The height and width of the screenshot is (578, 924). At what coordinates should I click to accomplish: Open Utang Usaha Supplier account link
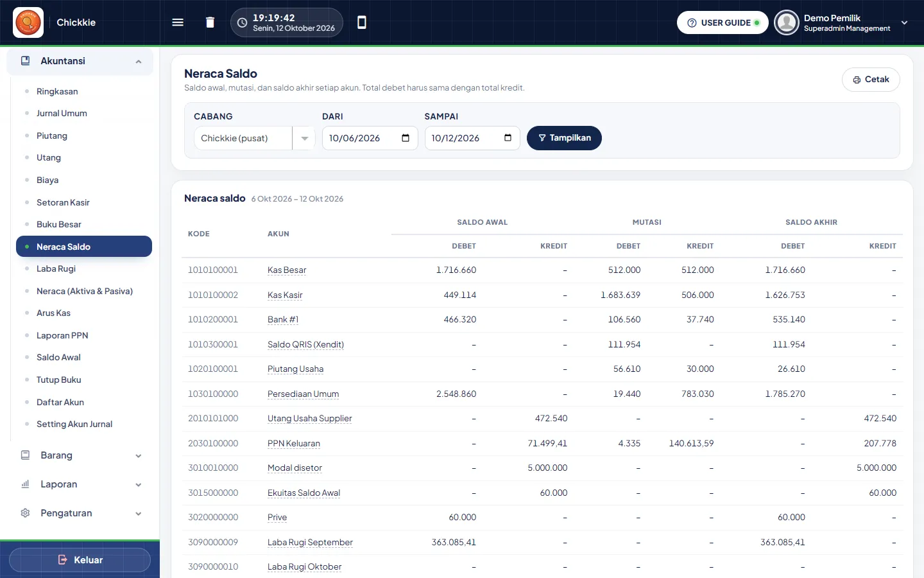pyautogui.click(x=310, y=419)
